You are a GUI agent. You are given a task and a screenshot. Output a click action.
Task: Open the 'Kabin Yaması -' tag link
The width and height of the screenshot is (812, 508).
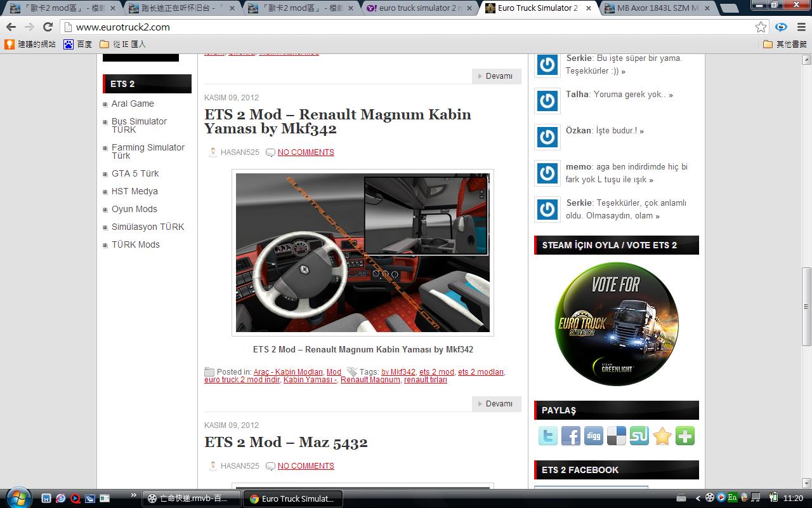point(310,380)
